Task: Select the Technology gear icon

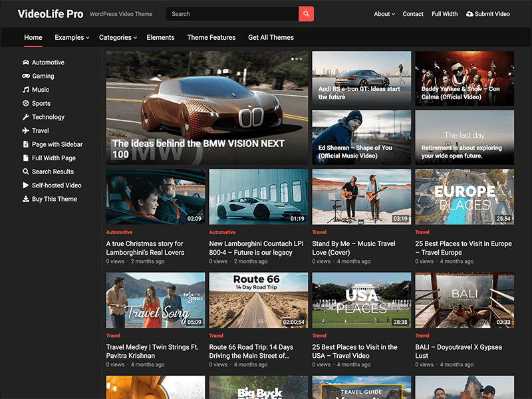Action: click(24, 116)
